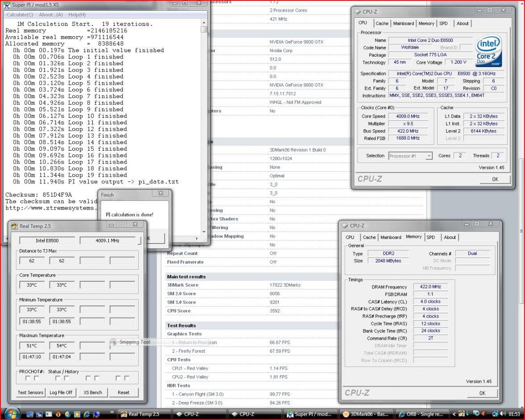This screenshot has height=420, width=525.
Task: Close the Finish dialog
Action: click(161, 194)
